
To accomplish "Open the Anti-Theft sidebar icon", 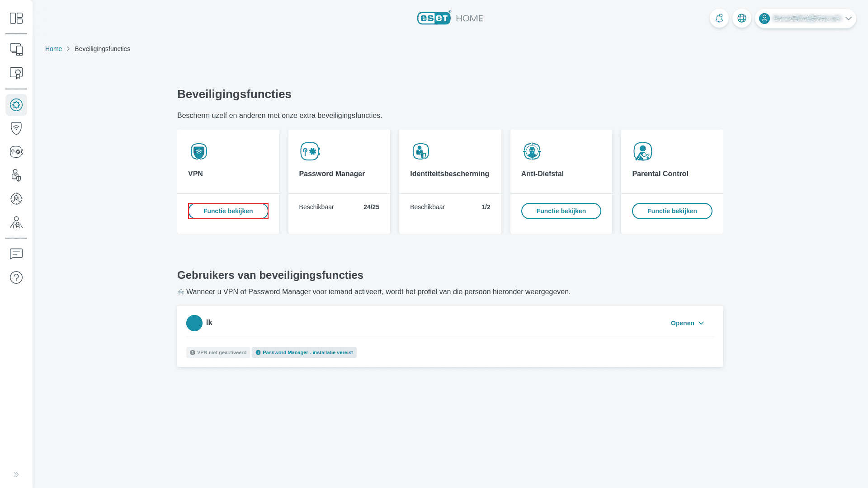I will pos(16,199).
